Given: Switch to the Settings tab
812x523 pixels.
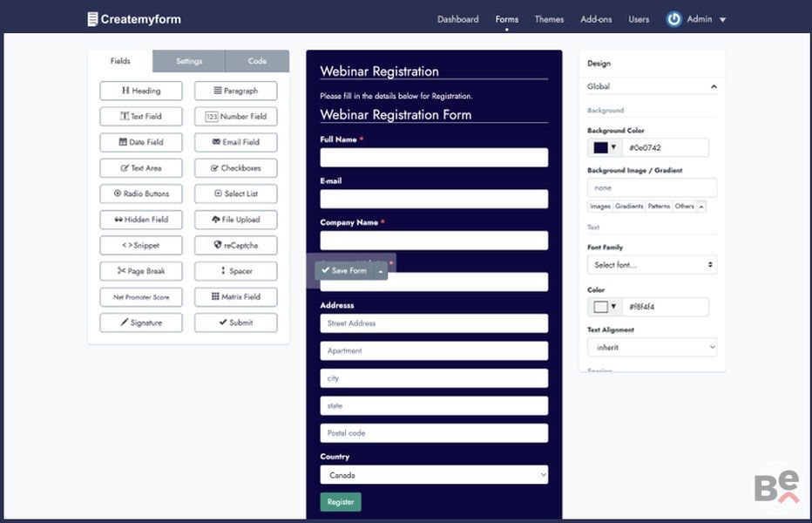Looking at the screenshot, I should tap(189, 61).
